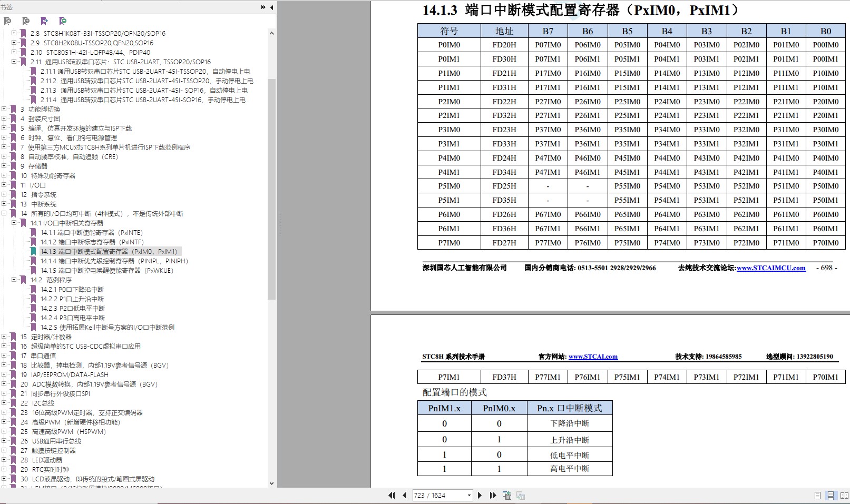Click the bookmarks panel vertical scrollbar thumb
The height and width of the screenshot is (504, 850).
click(271, 190)
